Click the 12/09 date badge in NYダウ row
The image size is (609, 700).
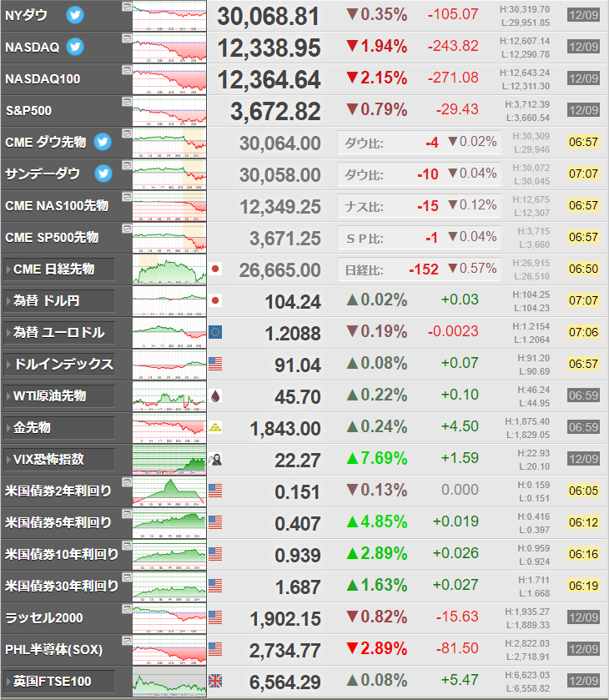(583, 15)
